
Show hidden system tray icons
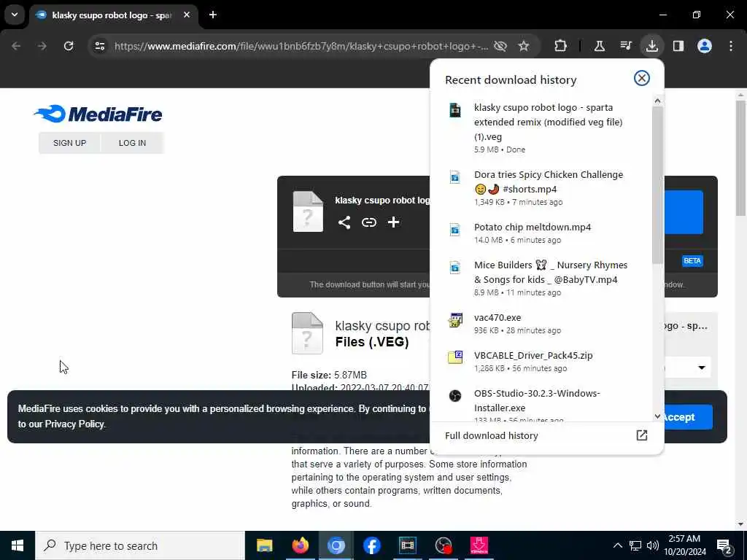point(617,545)
